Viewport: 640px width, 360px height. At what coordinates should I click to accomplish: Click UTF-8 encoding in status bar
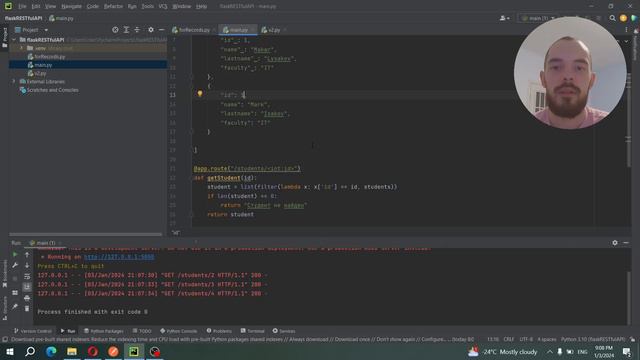point(526,339)
